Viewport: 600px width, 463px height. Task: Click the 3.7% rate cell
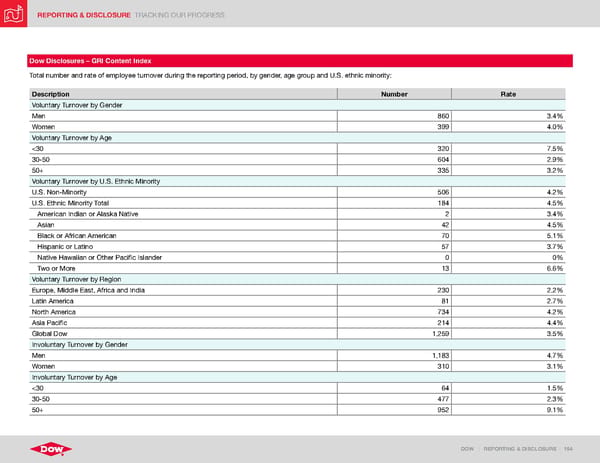509,247
